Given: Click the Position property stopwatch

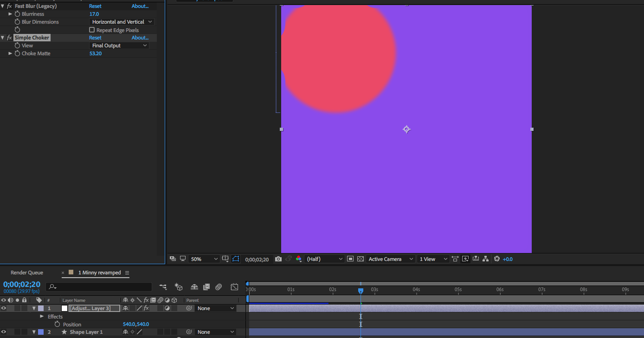Looking at the screenshot, I should pyautogui.click(x=58, y=324).
